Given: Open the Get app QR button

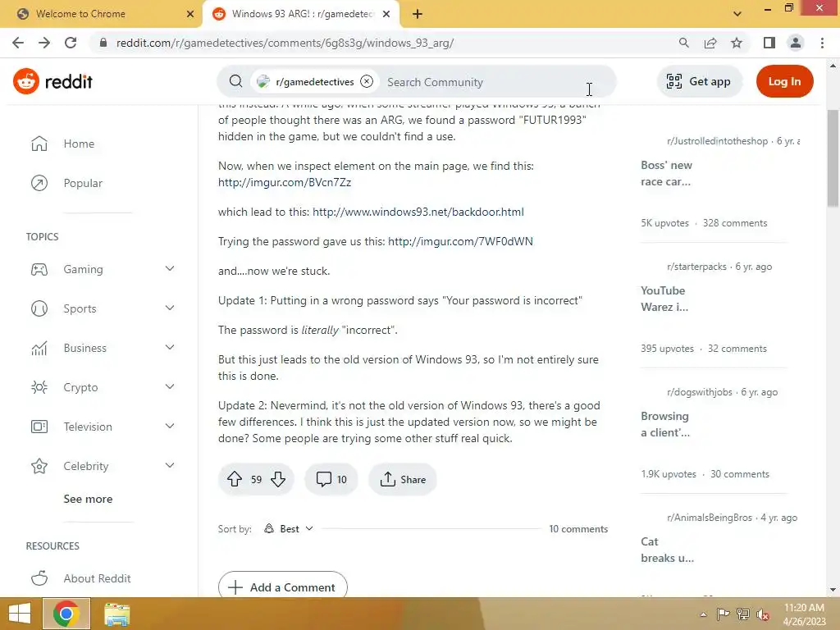Looking at the screenshot, I should pyautogui.click(x=699, y=81).
